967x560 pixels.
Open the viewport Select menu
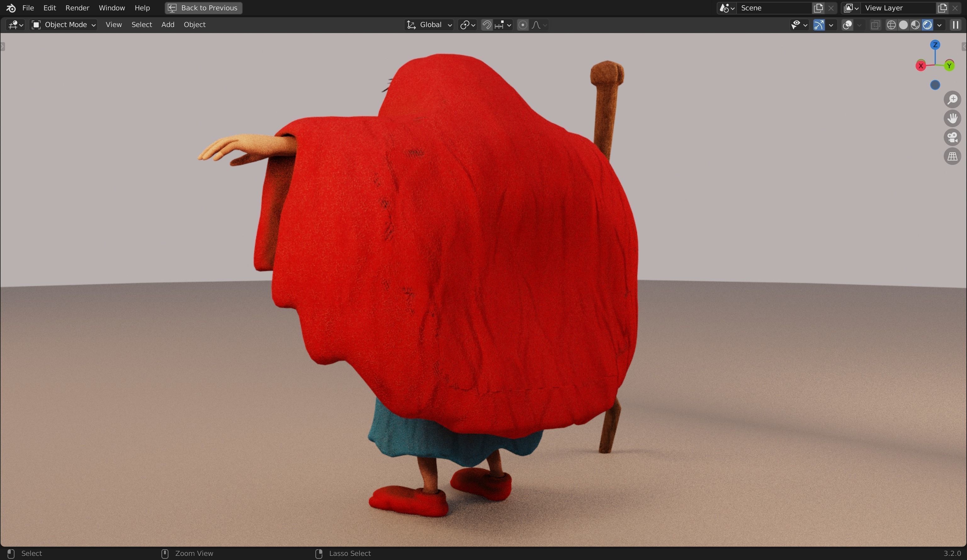click(142, 25)
